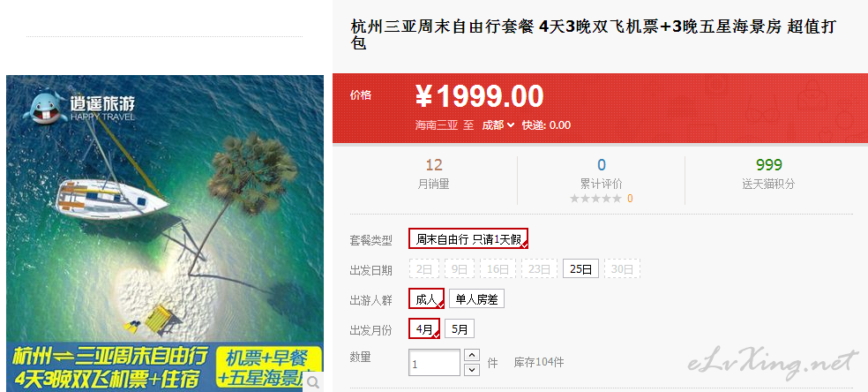Open the 成都 destination city dropdown

tap(498, 125)
